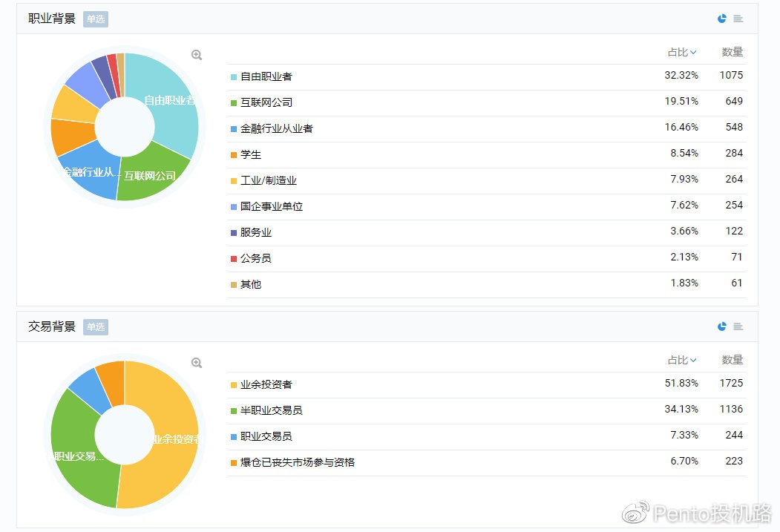Toggle the 半职业交易员 legend entry
The image size is (780, 532).
coord(271,410)
